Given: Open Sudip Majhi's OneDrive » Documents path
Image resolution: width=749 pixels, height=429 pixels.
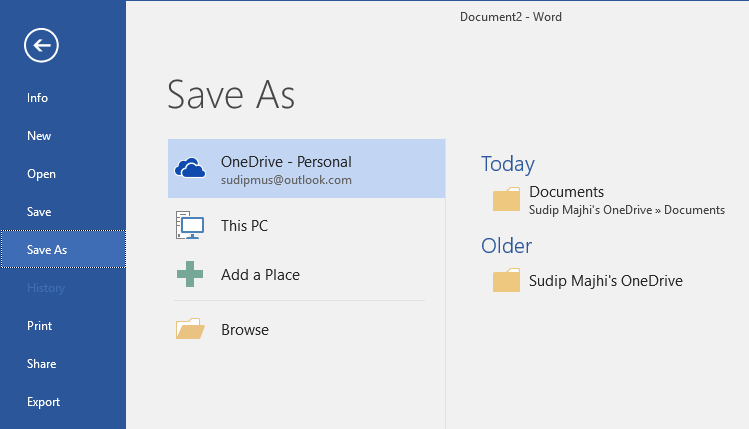Looking at the screenshot, I should (x=627, y=210).
